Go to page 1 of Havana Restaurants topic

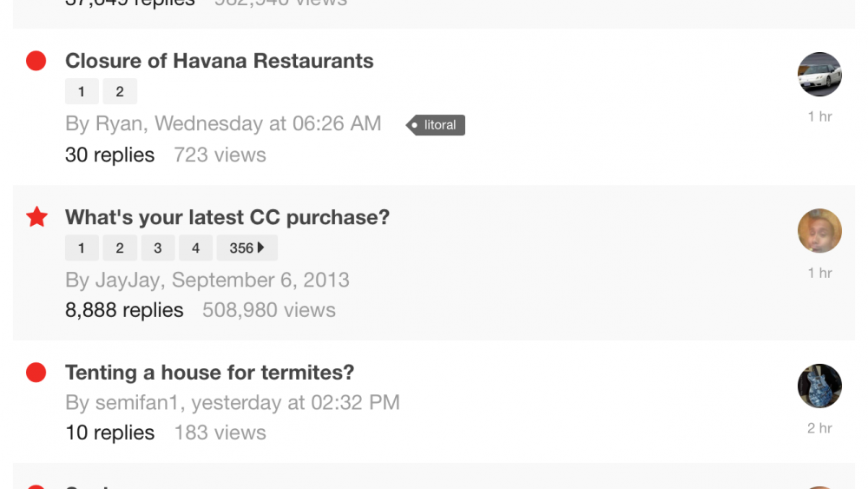pos(82,91)
